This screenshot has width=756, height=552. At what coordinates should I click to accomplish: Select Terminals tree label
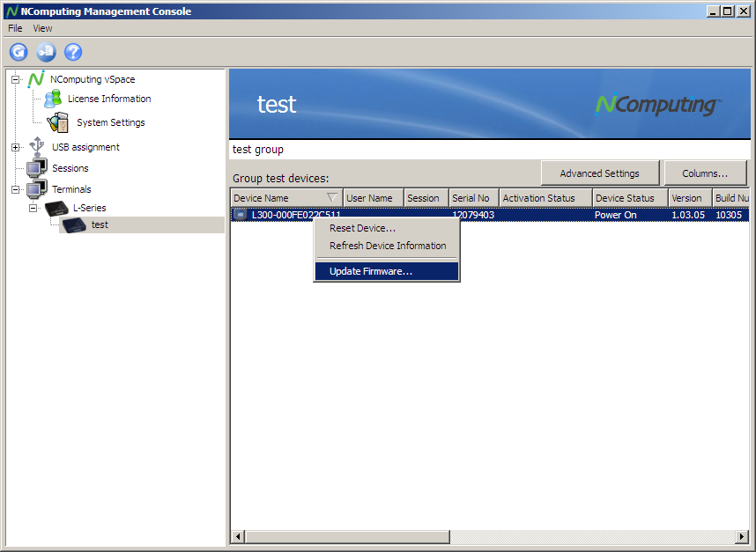click(x=71, y=189)
